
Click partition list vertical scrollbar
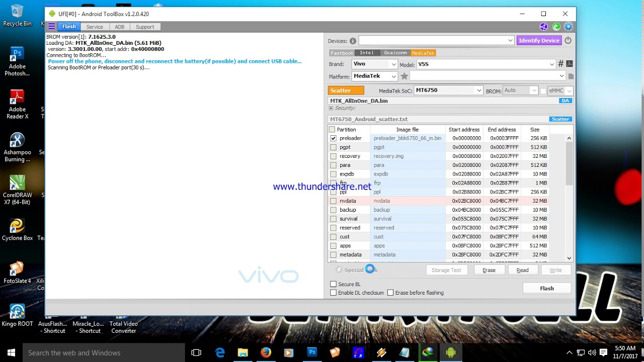click(x=569, y=163)
